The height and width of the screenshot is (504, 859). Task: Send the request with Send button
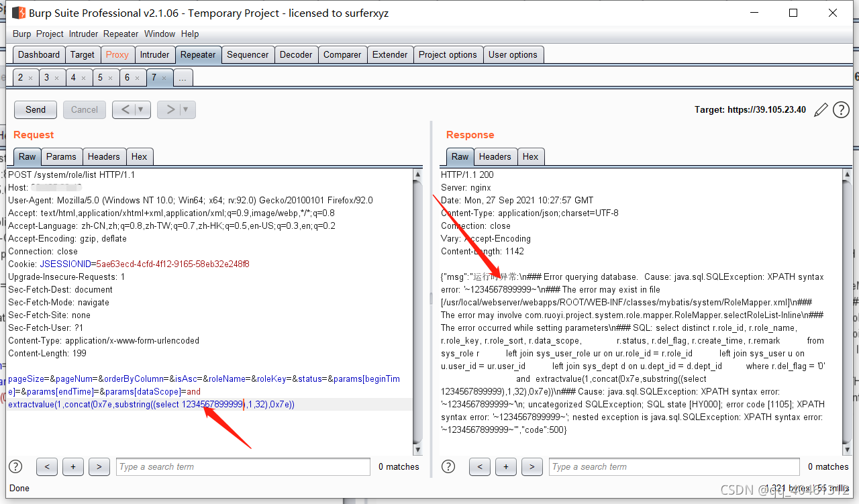click(36, 109)
